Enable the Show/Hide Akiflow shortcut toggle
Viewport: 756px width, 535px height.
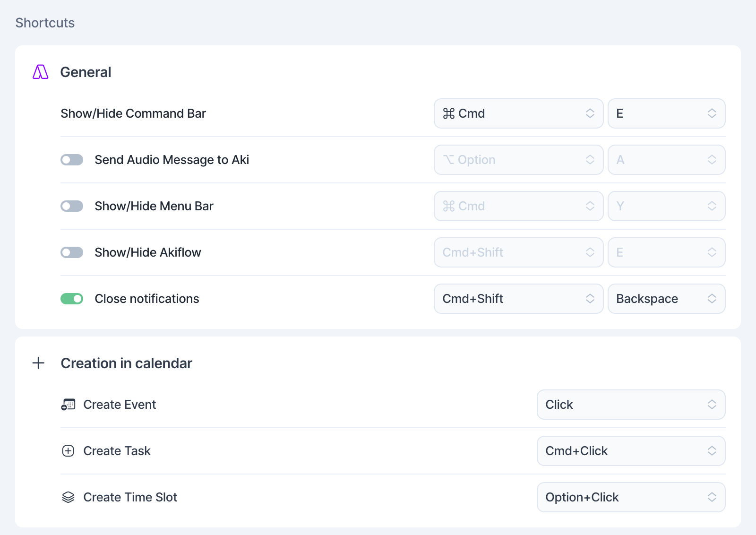pyautogui.click(x=72, y=252)
